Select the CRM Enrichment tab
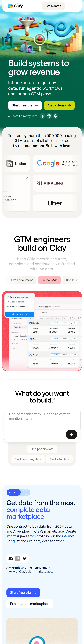Image resolution: width=84 pixels, height=644 pixels. coord(21,280)
